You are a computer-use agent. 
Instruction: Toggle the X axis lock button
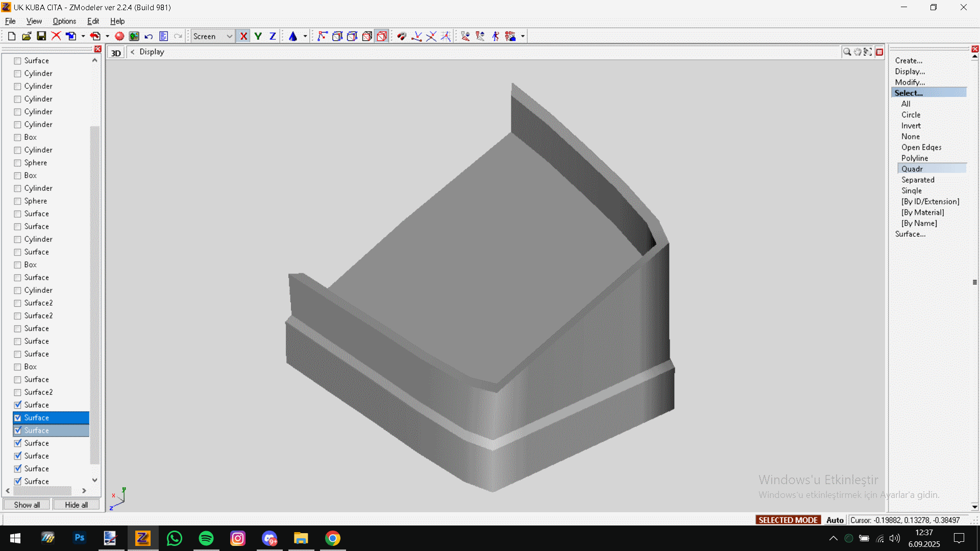[243, 36]
